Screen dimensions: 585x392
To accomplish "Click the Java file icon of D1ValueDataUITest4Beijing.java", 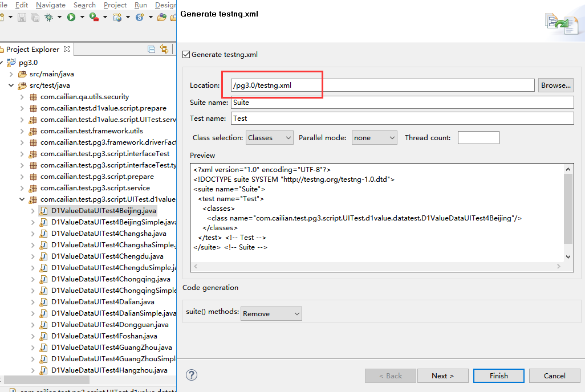I will pyautogui.click(x=44, y=211).
